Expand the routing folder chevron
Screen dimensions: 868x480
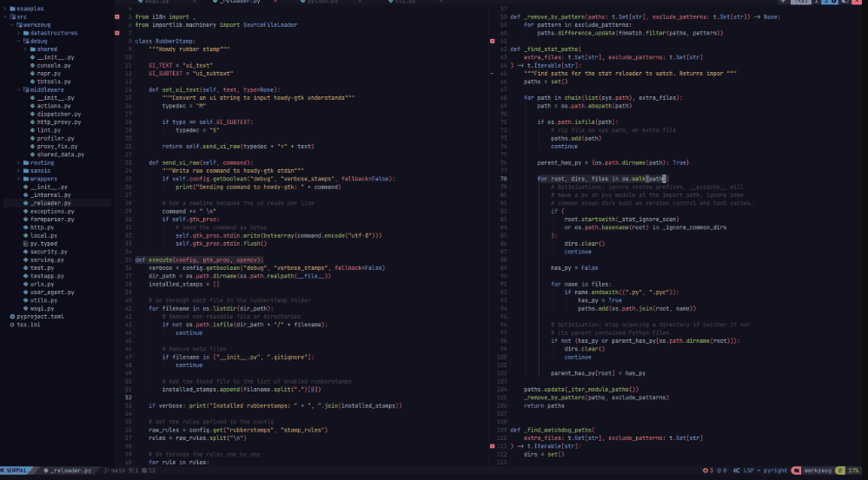(19, 162)
